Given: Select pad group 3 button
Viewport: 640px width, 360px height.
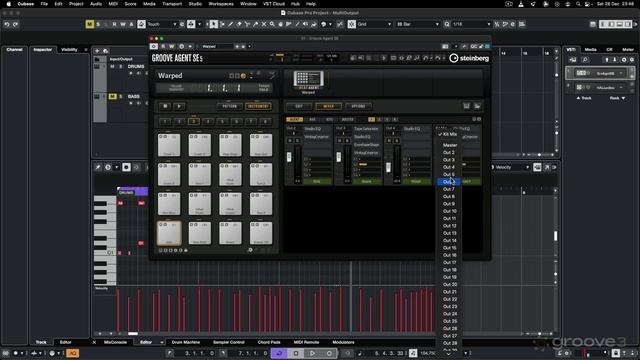Looking at the screenshot, I should tap(193, 121).
